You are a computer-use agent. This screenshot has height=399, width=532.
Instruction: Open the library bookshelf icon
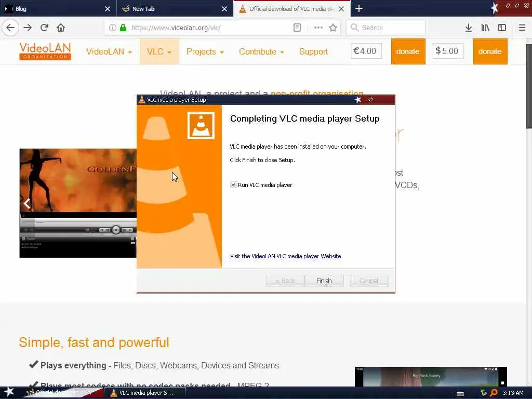pos(485,28)
